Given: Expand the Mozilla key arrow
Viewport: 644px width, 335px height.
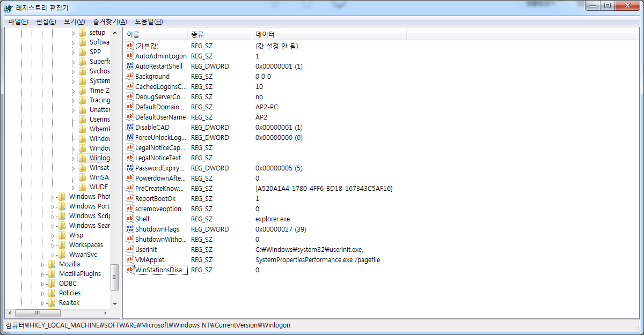Looking at the screenshot, I should (x=43, y=265).
